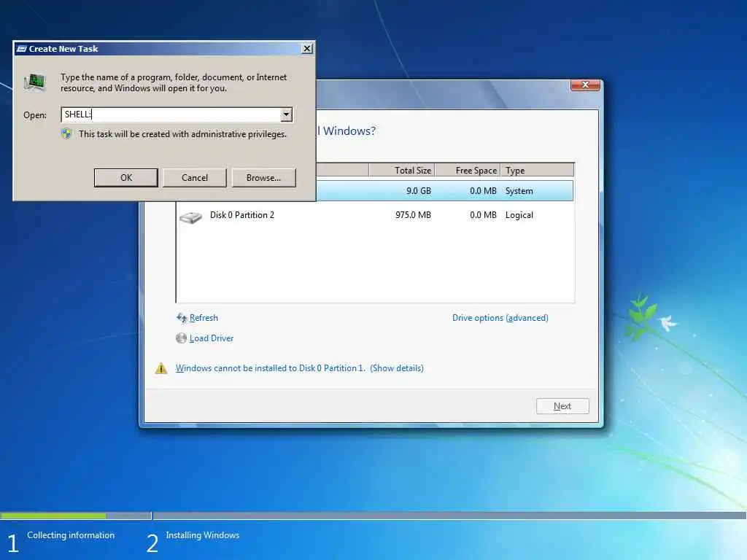Click the System type cell

(519, 191)
